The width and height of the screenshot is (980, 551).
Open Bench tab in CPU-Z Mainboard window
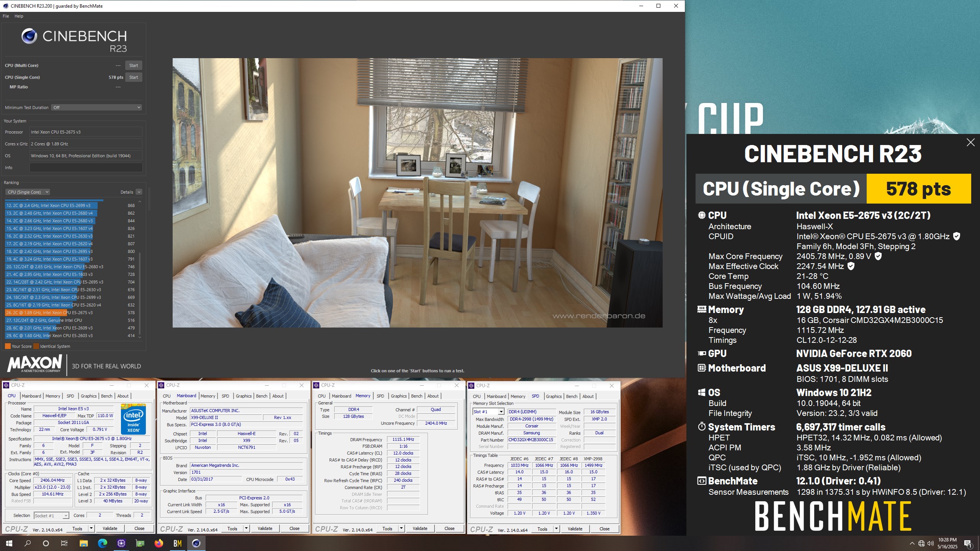click(x=262, y=396)
